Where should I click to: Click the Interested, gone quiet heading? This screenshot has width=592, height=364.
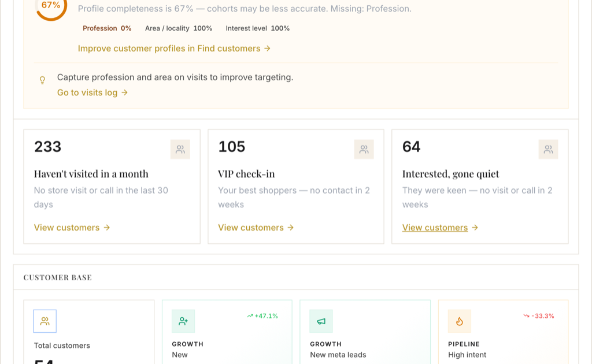pos(450,174)
